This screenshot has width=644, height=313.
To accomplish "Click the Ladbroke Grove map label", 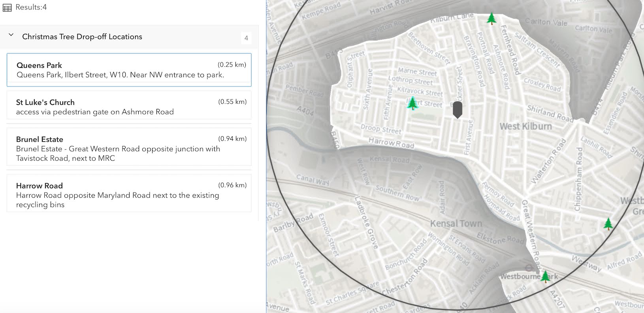I will coord(366,223).
